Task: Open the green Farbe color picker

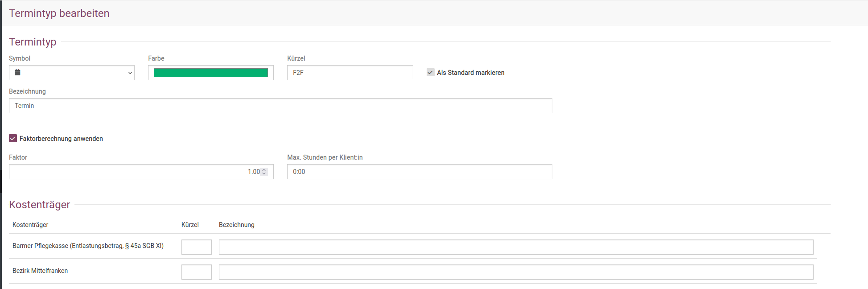Action: [210, 73]
